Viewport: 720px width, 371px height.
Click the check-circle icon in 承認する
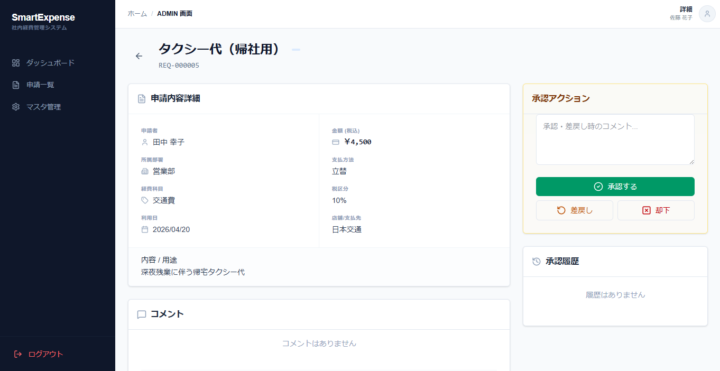(x=598, y=186)
